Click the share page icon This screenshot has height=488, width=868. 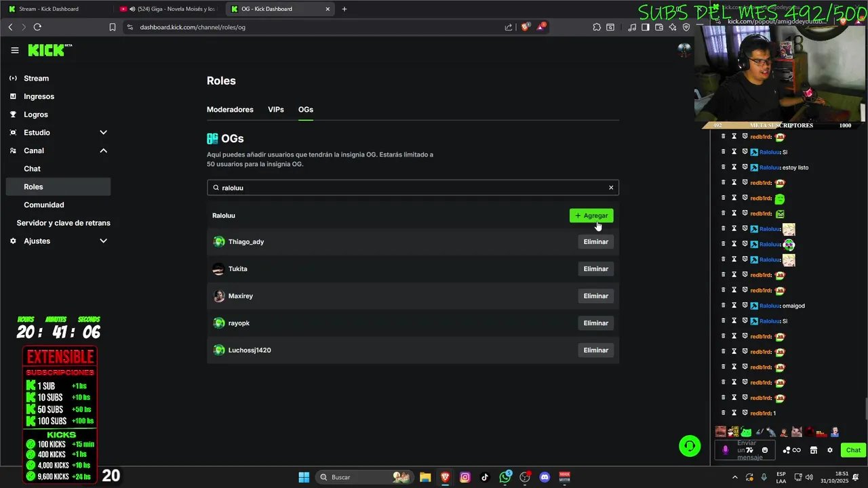pos(509,27)
